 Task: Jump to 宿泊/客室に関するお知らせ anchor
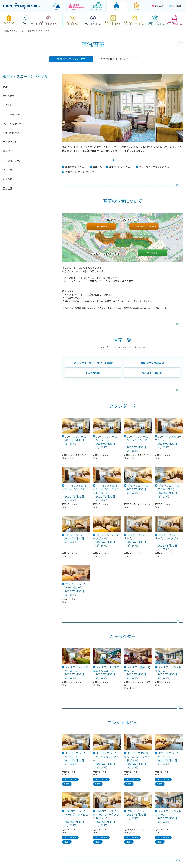(x=78, y=172)
